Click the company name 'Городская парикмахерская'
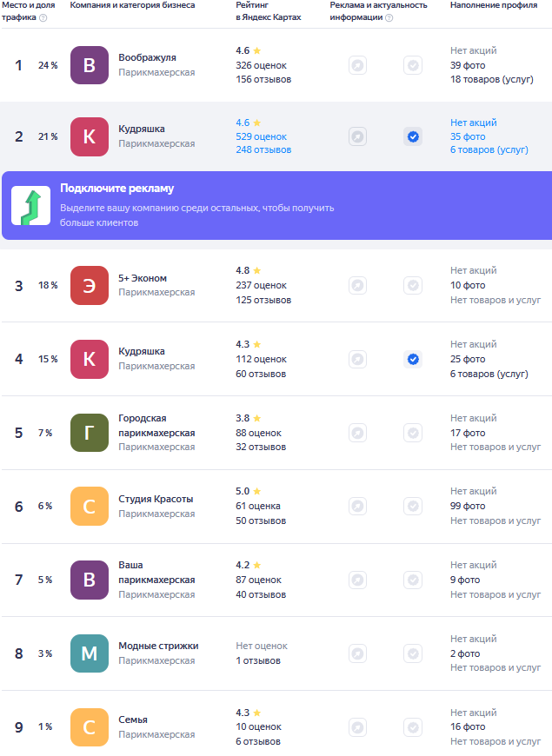 156,425
